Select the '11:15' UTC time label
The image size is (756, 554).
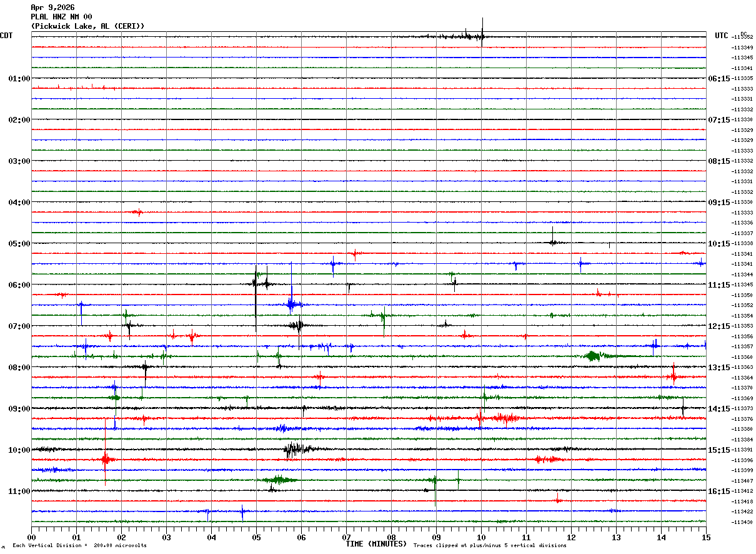point(719,285)
